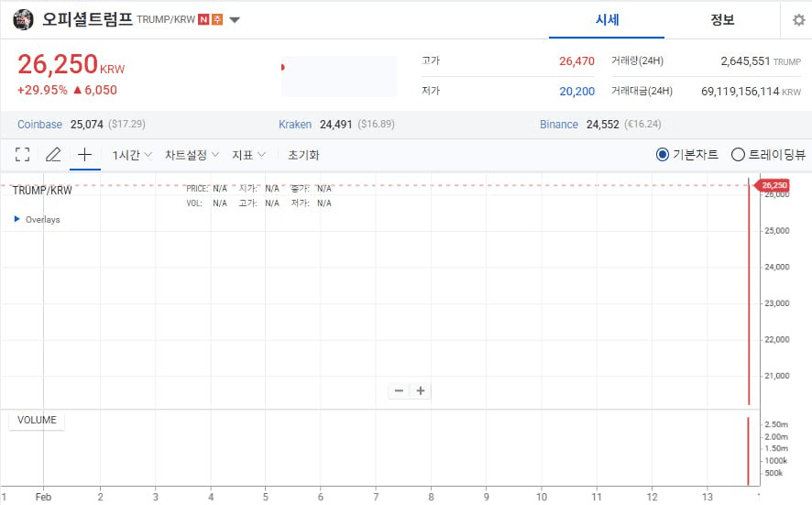Click the +29.95% change value
Viewport: 812px width, 505px height.
pyautogui.click(x=42, y=90)
